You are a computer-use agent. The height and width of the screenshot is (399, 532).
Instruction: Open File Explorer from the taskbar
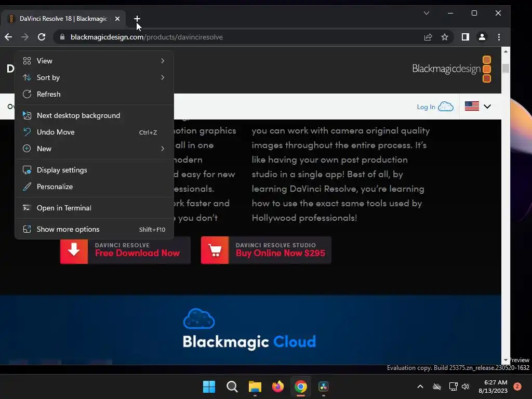coord(255,387)
